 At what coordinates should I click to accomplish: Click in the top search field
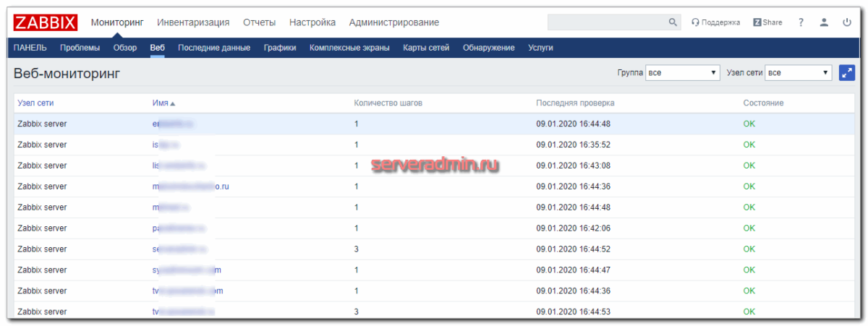pos(606,22)
